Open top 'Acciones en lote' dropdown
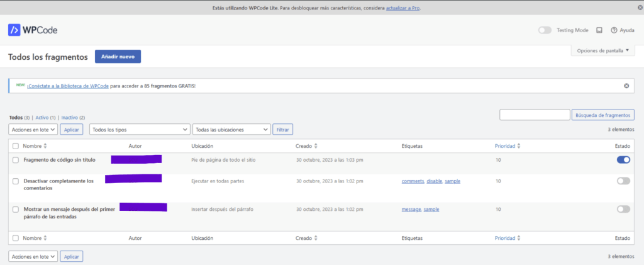Image resolution: width=644 pixels, height=265 pixels. pyautogui.click(x=33, y=129)
